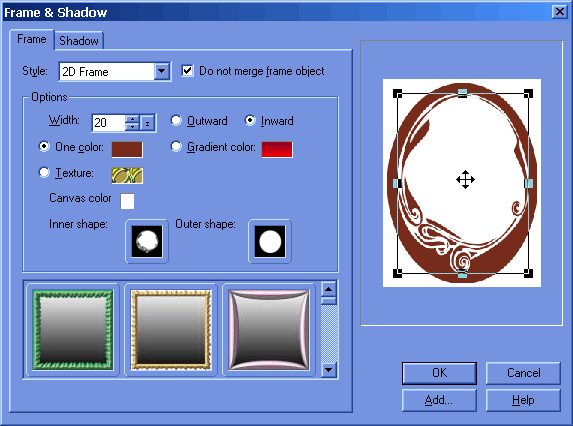Choose the green rope frame preset
This screenshot has width=573, height=426.
click(x=73, y=330)
